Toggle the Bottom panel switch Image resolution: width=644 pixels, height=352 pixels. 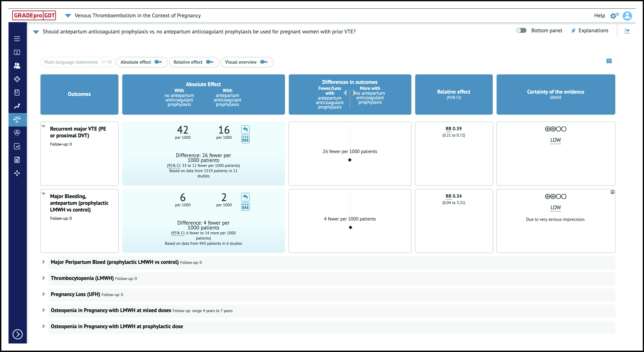pyautogui.click(x=521, y=31)
